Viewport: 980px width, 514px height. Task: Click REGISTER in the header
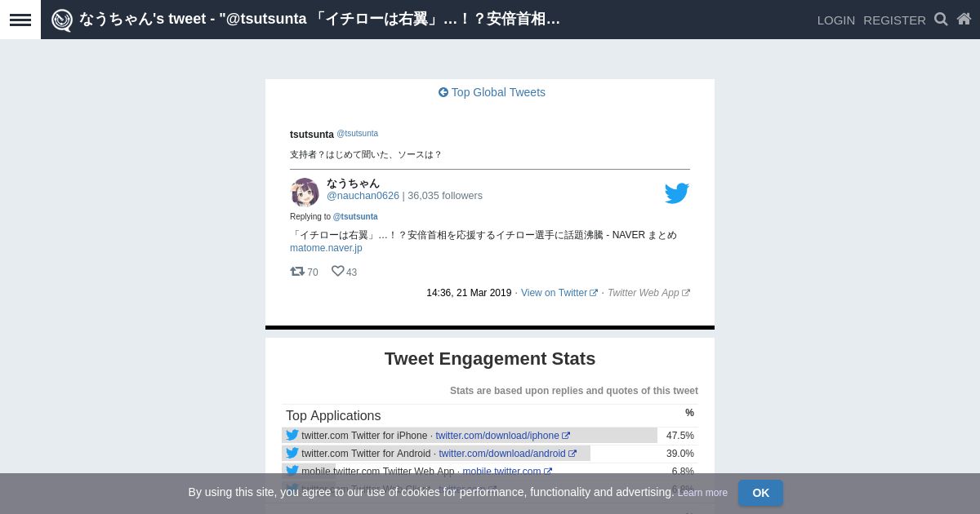(894, 20)
